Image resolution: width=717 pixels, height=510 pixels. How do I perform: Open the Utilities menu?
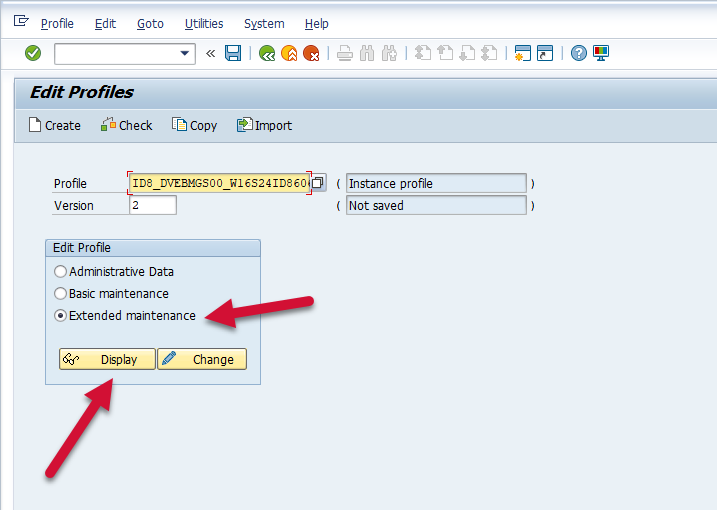pos(204,23)
